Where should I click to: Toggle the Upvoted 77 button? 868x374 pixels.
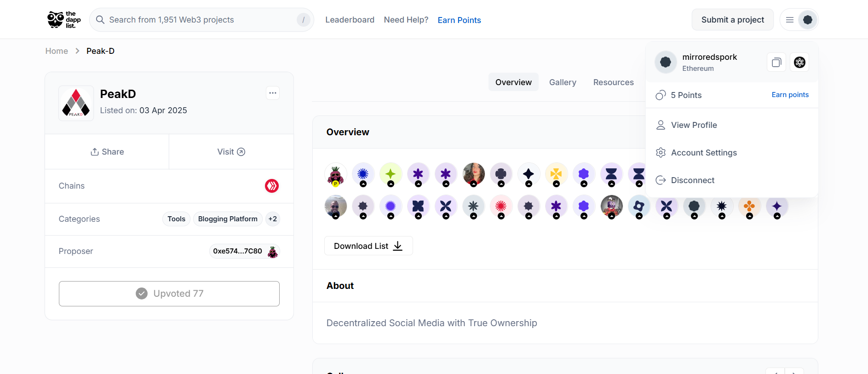point(169,293)
